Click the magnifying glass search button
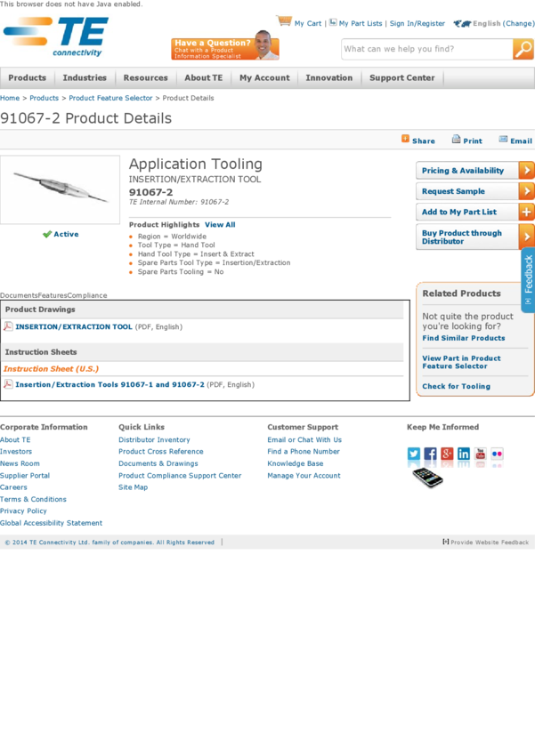Image resolution: width=535 pixels, height=756 pixels. pos(523,49)
